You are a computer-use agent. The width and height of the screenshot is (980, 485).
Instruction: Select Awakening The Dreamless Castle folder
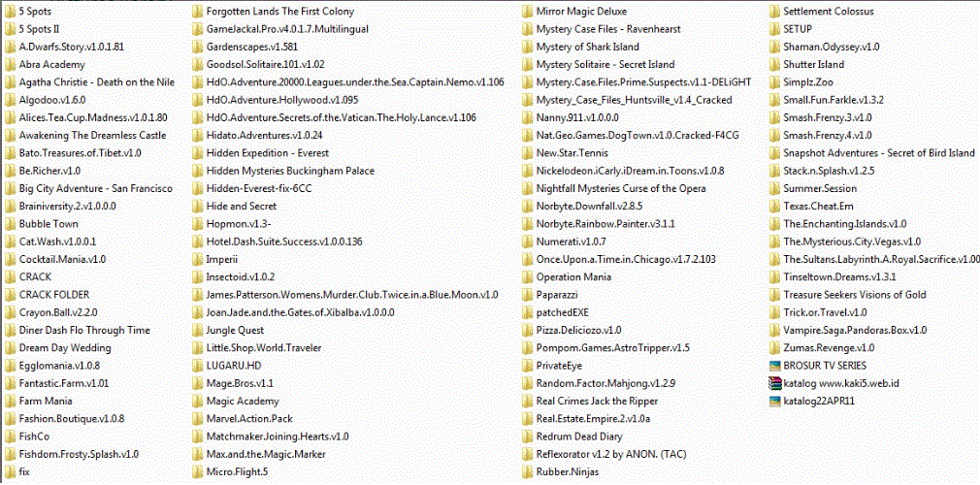pos(92,136)
